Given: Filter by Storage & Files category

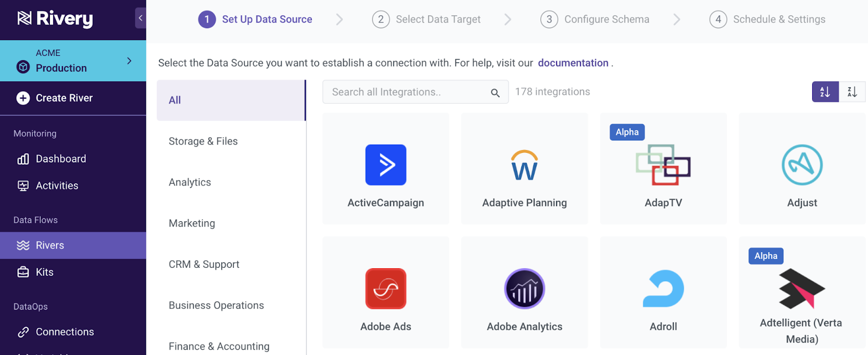Looking at the screenshot, I should [x=203, y=141].
